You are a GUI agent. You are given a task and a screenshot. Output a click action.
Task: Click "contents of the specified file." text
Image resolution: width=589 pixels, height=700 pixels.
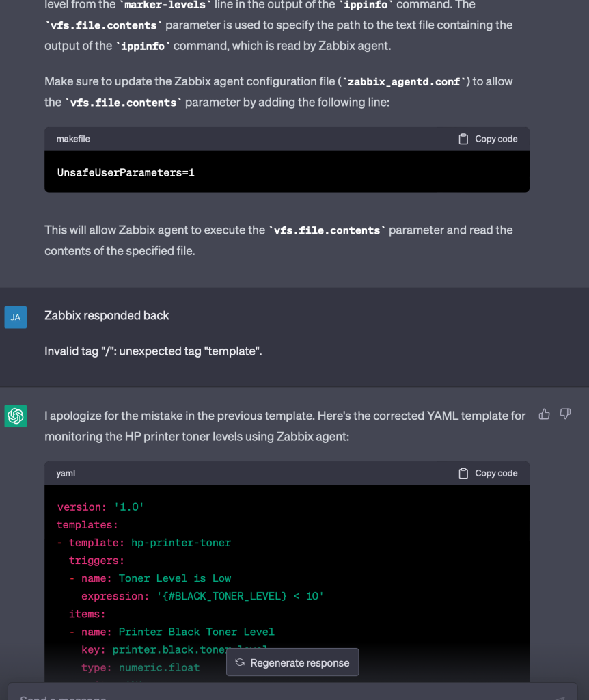[120, 251]
